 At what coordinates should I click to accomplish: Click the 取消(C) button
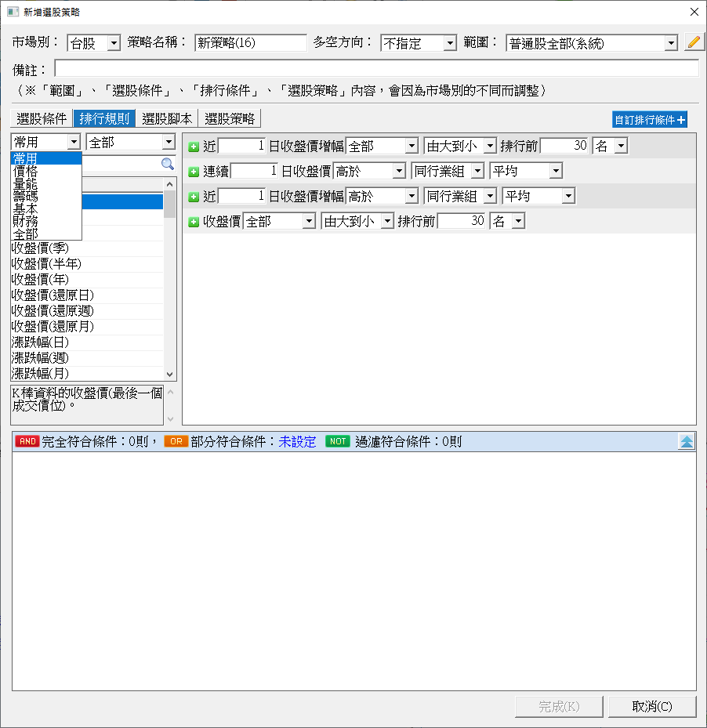click(x=652, y=706)
